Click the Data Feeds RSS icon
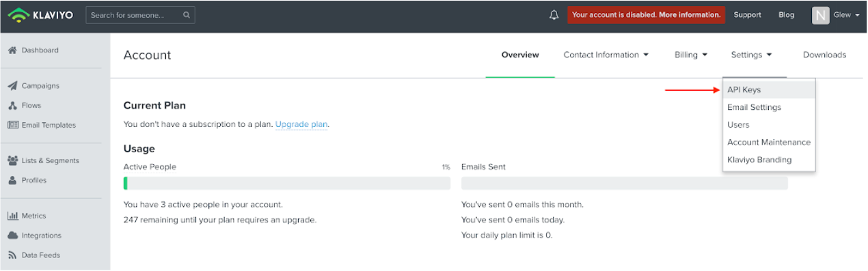This screenshot has height=271, width=868. point(12,255)
